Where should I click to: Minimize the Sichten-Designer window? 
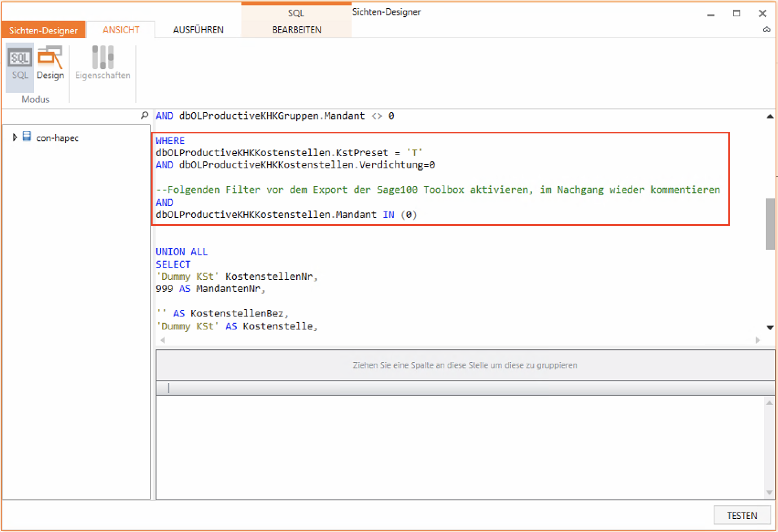[x=711, y=14]
